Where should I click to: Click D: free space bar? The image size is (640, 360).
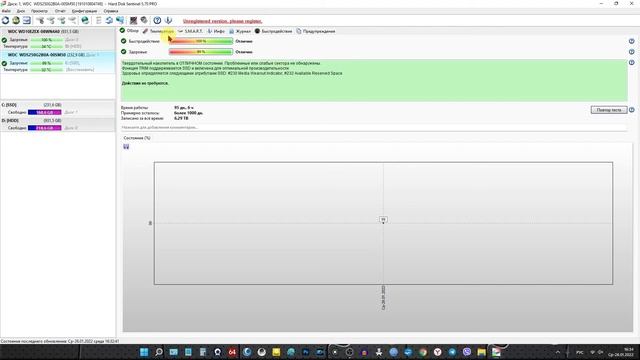pos(44,128)
